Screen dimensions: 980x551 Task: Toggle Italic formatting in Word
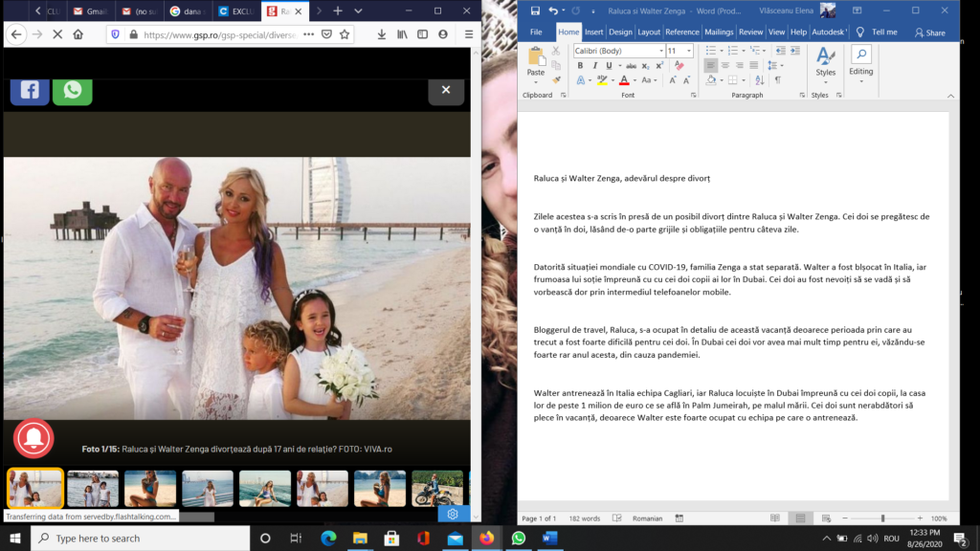point(594,66)
